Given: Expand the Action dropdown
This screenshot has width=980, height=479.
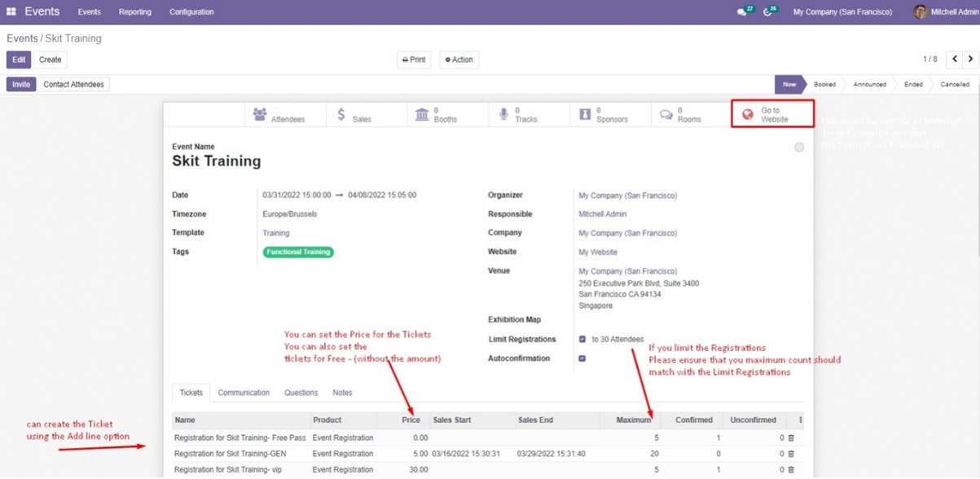Looking at the screenshot, I should (x=459, y=59).
